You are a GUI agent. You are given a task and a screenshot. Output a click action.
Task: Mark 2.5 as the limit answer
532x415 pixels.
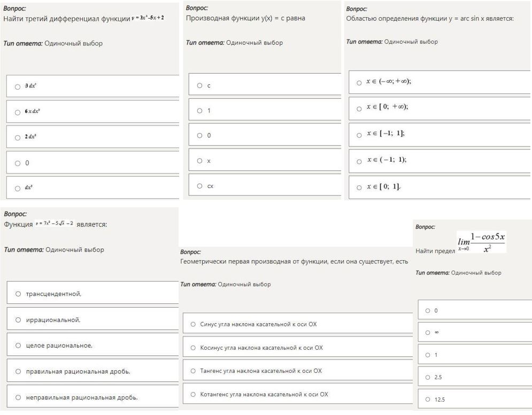click(x=428, y=377)
